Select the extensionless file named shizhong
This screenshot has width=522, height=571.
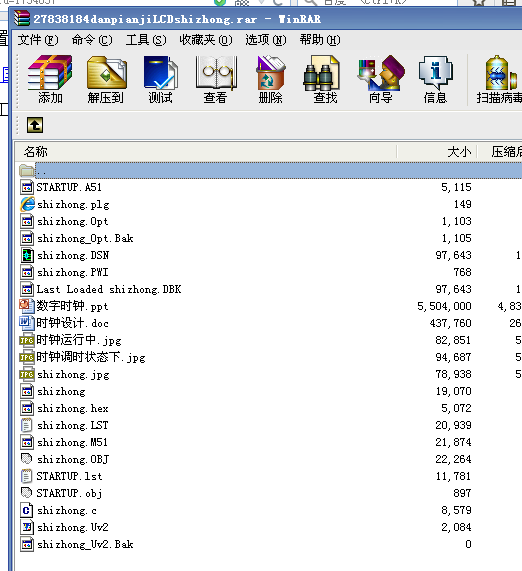(x=61, y=391)
